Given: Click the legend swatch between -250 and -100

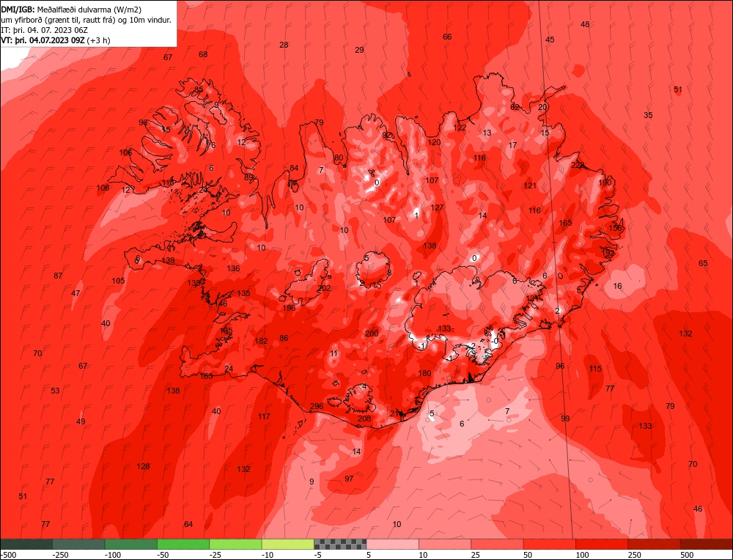Looking at the screenshot, I should (78, 544).
